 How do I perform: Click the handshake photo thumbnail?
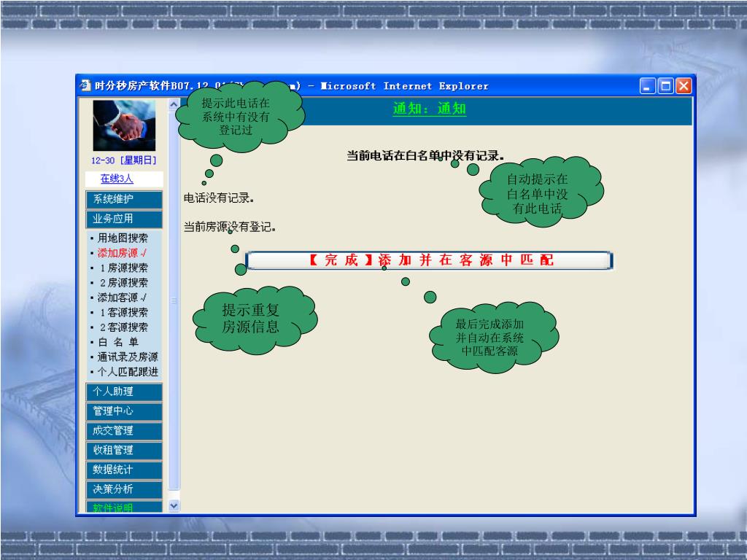[x=124, y=125]
